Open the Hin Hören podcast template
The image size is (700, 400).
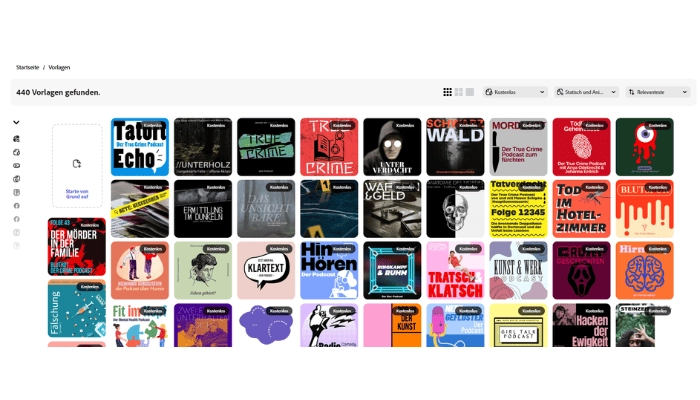329,271
